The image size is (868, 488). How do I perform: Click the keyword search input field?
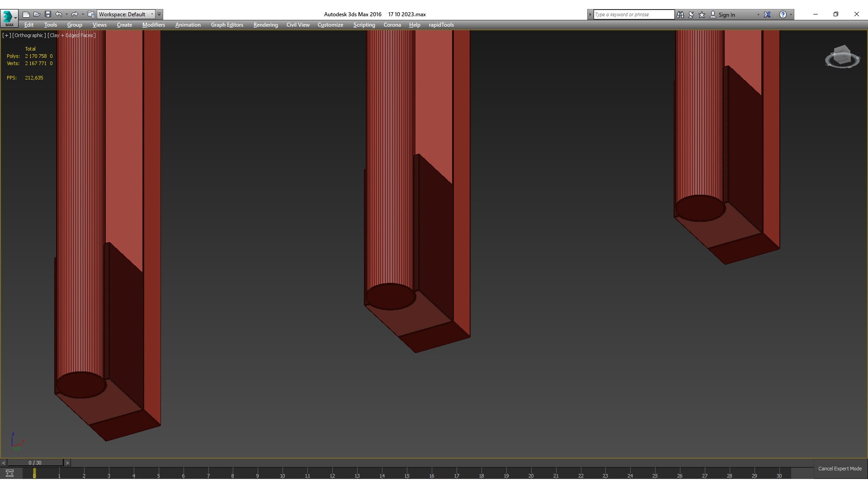(x=633, y=14)
